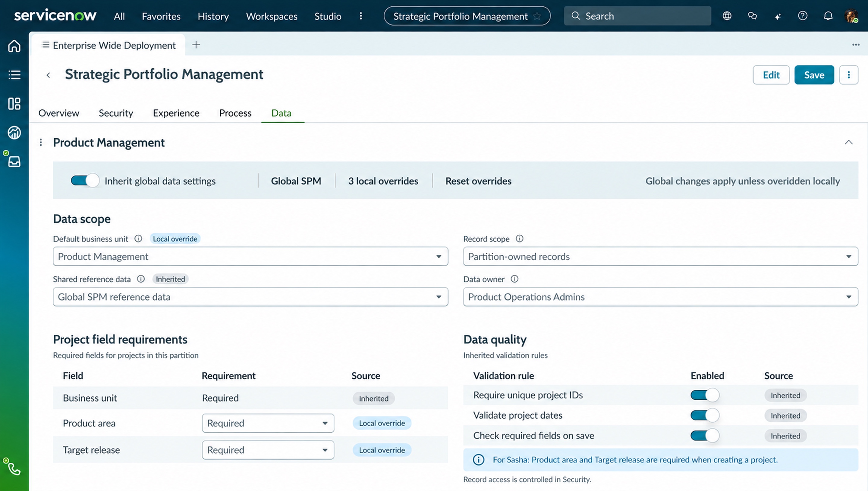Screen dimensions: 868x491
Task: Click the Edit button
Action: [771, 75]
